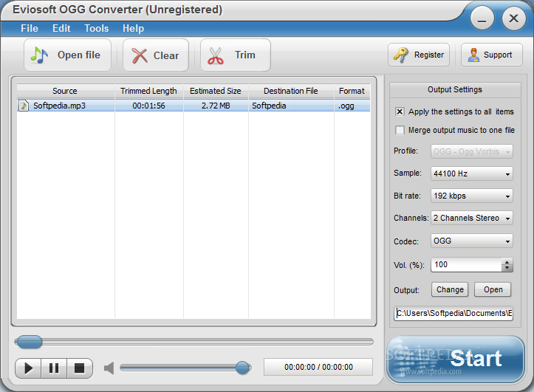Toggle Apply the settings to all items
The image size is (534, 392).
pyautogui.click(x=400, y=111)
